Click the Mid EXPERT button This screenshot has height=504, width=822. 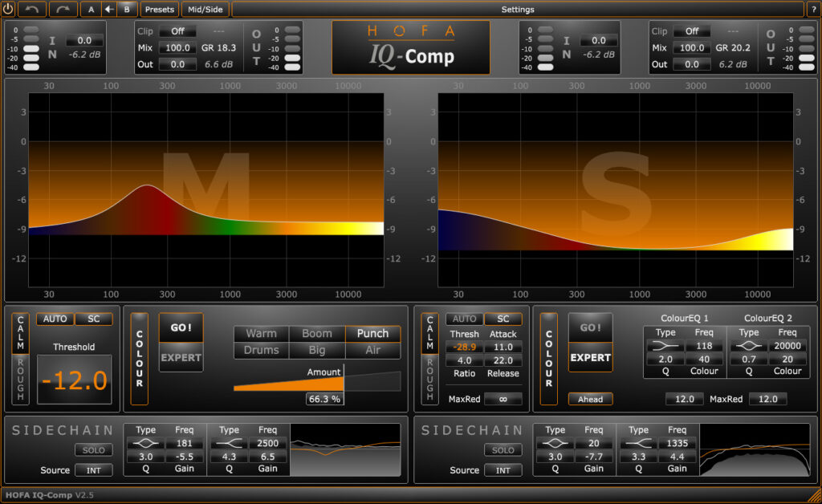click(181, 357)
